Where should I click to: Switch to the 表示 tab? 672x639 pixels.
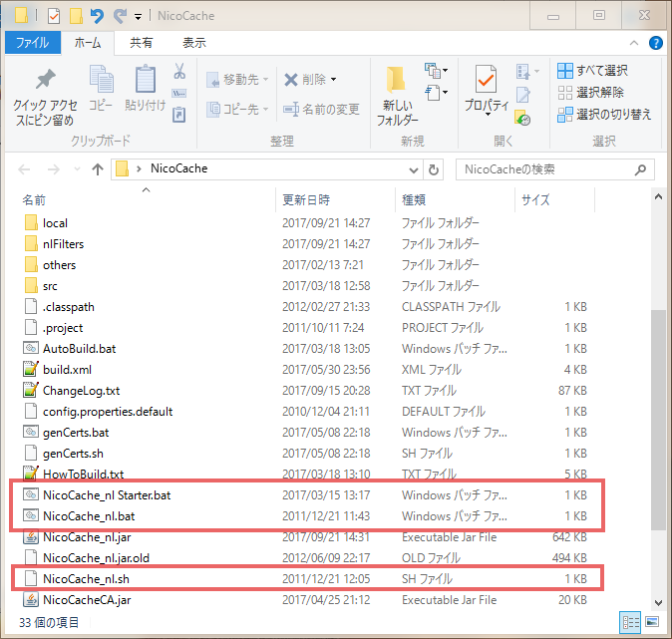coord(194,43)
